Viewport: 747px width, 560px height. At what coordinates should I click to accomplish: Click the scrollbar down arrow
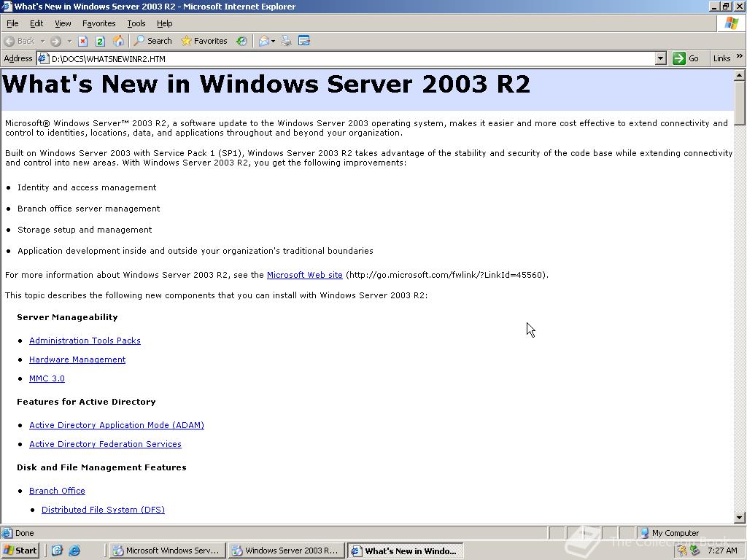click(x=740, y=518)
